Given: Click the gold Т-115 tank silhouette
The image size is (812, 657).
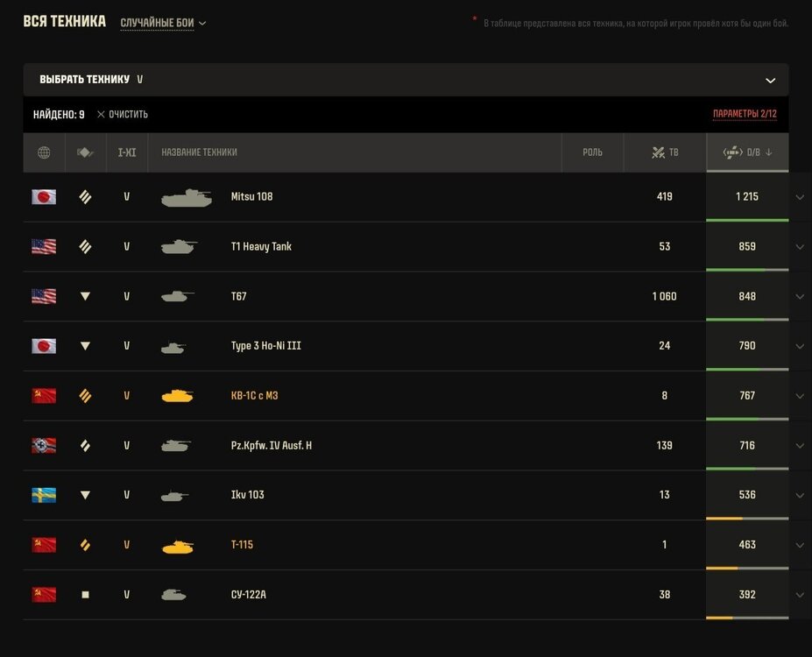Looking at the screenshot, I should coord(178,547).
